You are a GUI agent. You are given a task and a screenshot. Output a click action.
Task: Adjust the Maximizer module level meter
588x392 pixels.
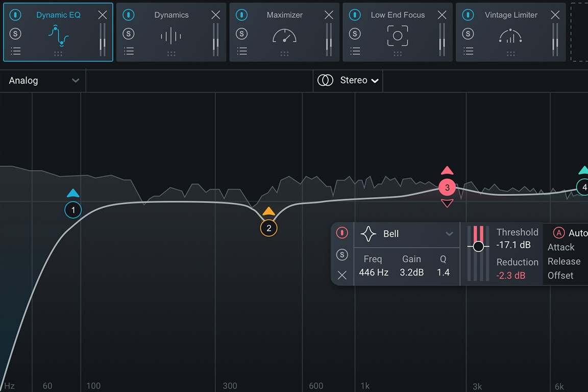329,40
